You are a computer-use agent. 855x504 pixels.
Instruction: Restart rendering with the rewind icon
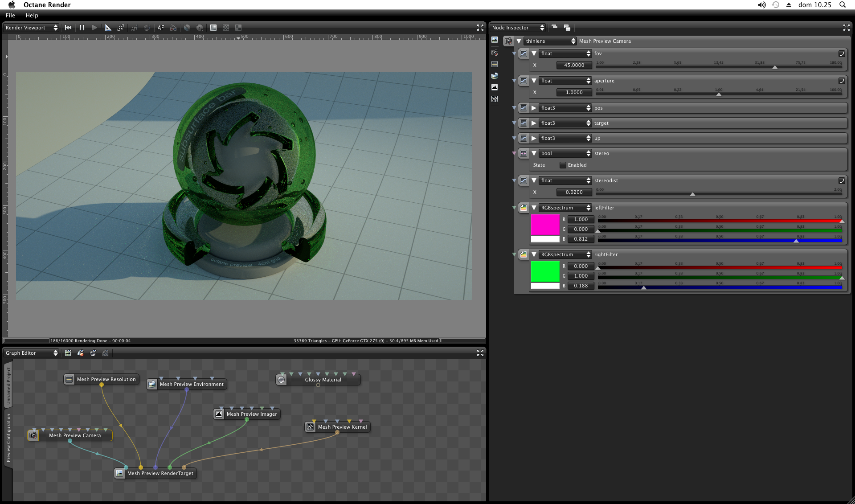[x=68, y=28]
